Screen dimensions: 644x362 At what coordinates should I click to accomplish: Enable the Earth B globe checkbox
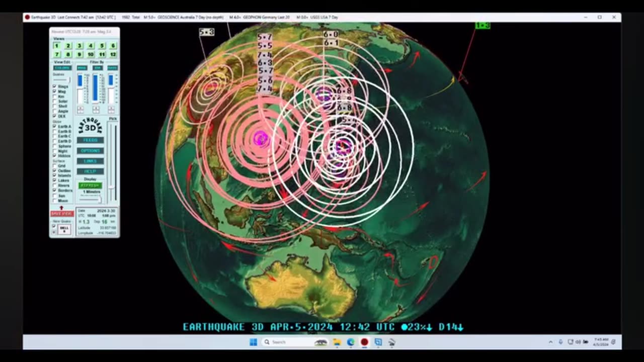[x=55, y=131]
